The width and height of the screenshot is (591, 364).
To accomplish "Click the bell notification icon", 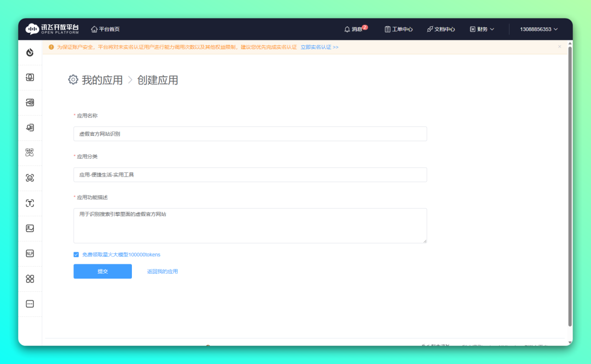I will [347, 30].
